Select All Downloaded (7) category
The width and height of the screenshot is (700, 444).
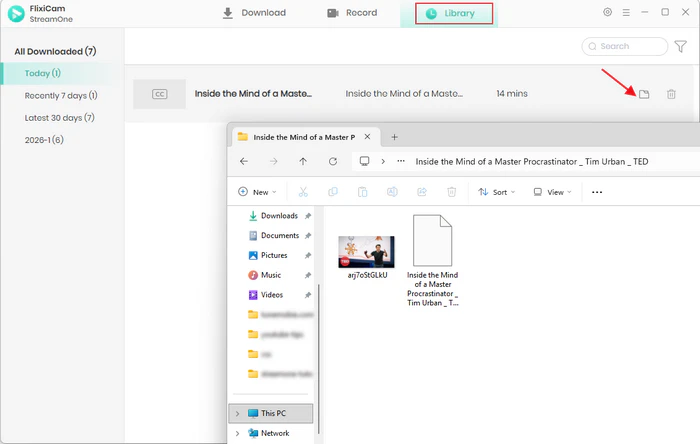point(55,51)
